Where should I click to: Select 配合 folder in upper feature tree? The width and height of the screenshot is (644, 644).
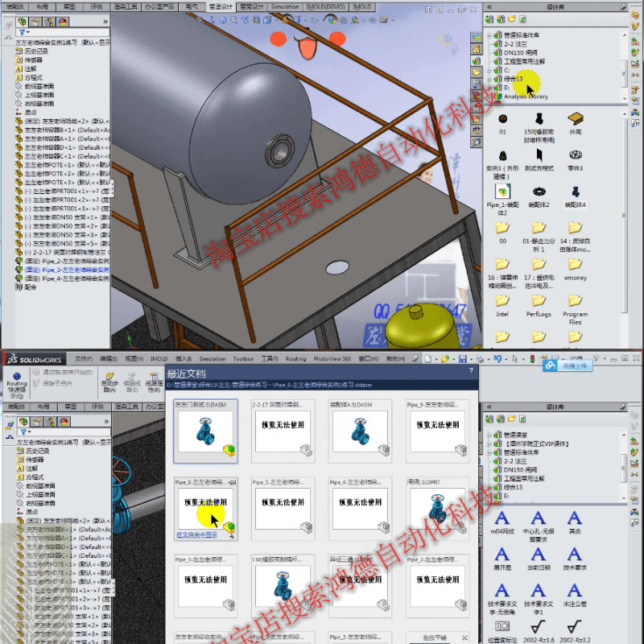(26, 287)
